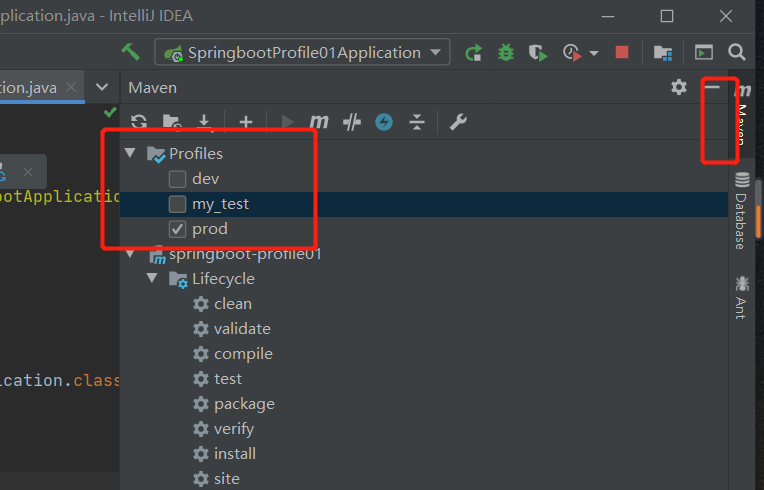Reload All Maven Projects icon
The height and width of the screenshot is (490, 764).
(x=139, y=122)
